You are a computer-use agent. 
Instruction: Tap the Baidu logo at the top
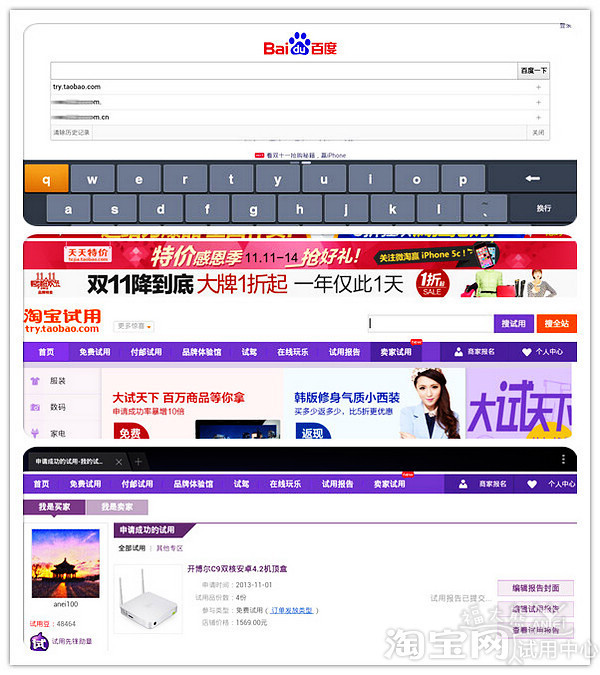click(300, 44)
